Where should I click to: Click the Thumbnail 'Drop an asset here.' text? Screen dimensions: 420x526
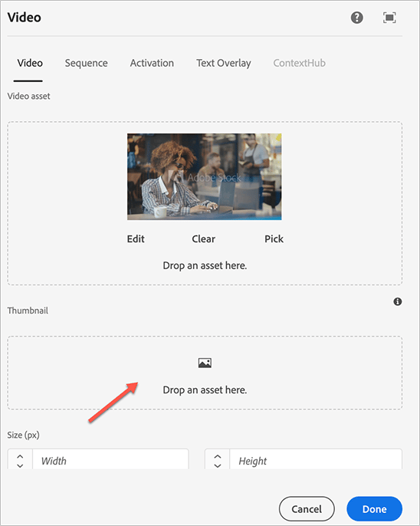click(x=205, y=390)
